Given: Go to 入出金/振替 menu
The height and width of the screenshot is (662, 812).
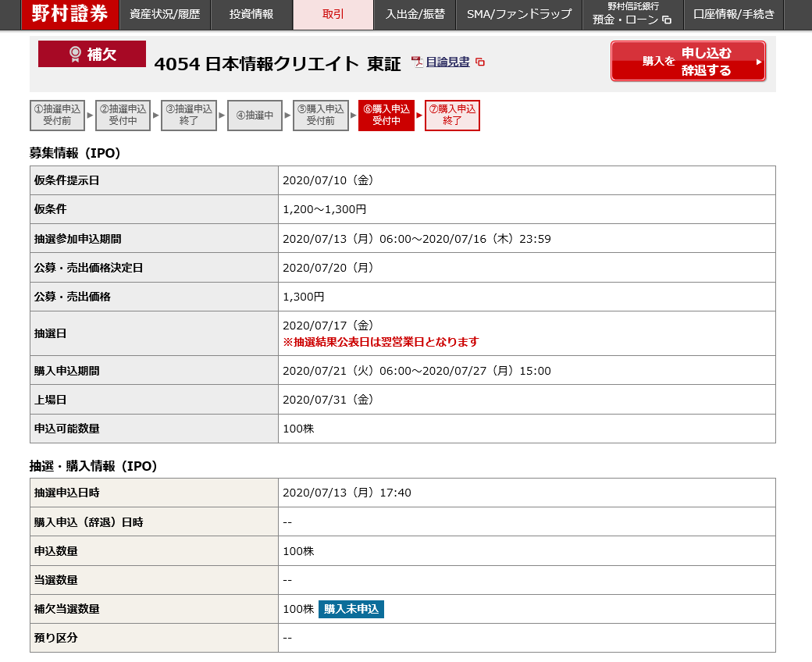Looking at the screenshot, I should [415, 14].
